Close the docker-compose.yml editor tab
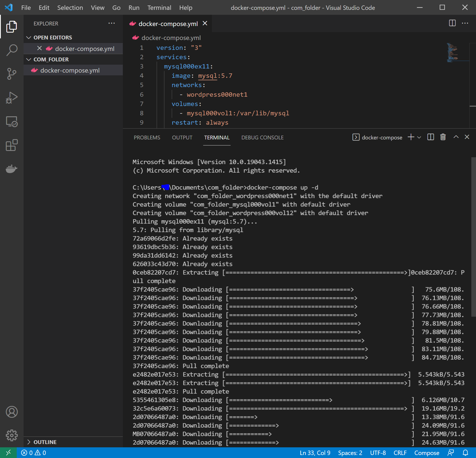Image resolution: width=476 pixels, height=458 pixels. (205, 23)
